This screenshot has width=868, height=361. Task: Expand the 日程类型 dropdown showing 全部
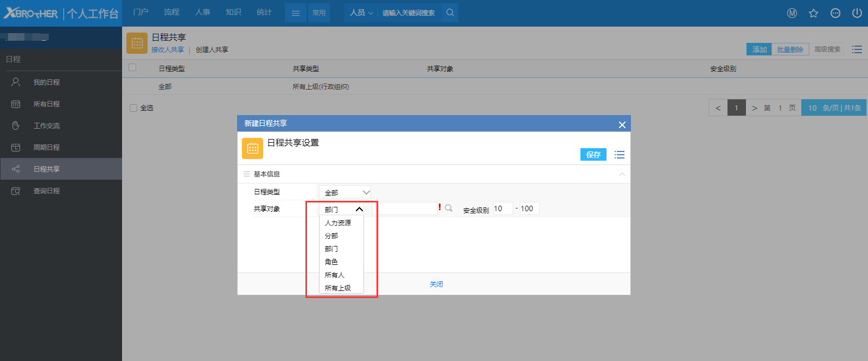pyautogui.click(x=345, y=192)
